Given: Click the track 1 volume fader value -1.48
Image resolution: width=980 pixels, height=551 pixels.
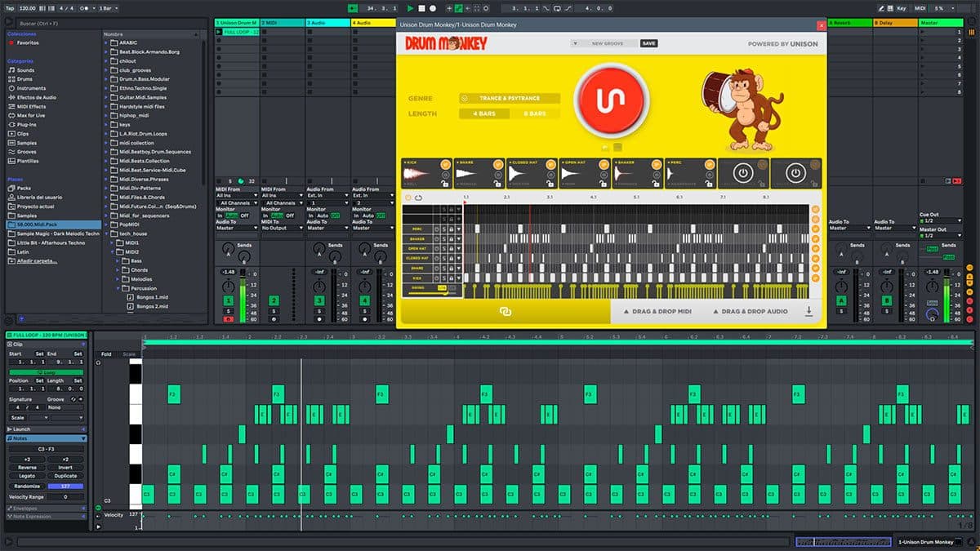Looking at the screenshot, I should click(x=229, y=272).
